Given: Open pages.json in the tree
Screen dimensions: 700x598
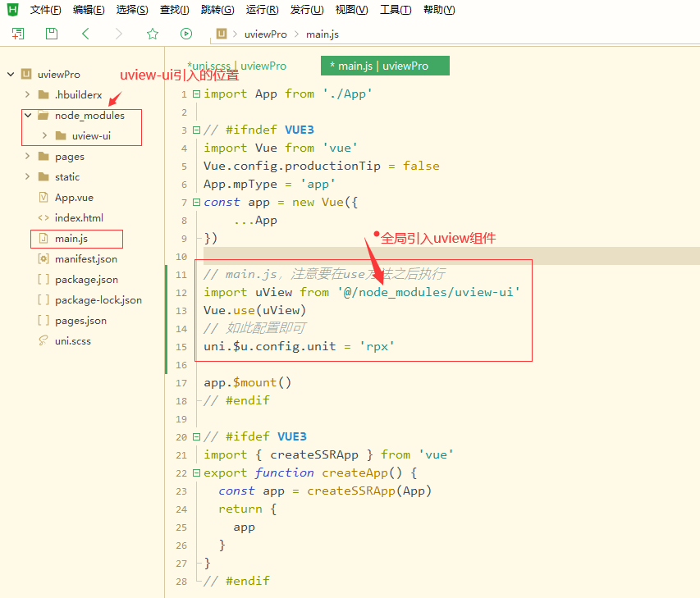Looking at the screenshot, I should pyautogui.click(x=80, y=321).
